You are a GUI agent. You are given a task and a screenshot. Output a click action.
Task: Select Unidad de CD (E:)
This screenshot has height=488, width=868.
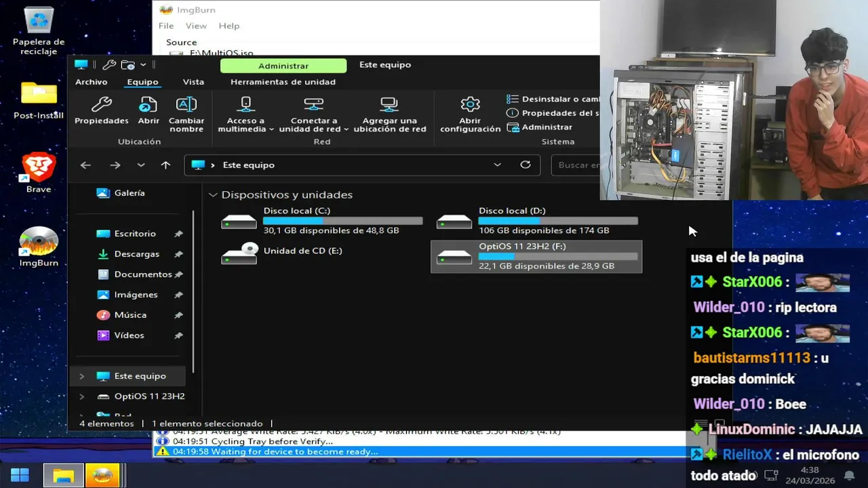(x=321, y=256)
